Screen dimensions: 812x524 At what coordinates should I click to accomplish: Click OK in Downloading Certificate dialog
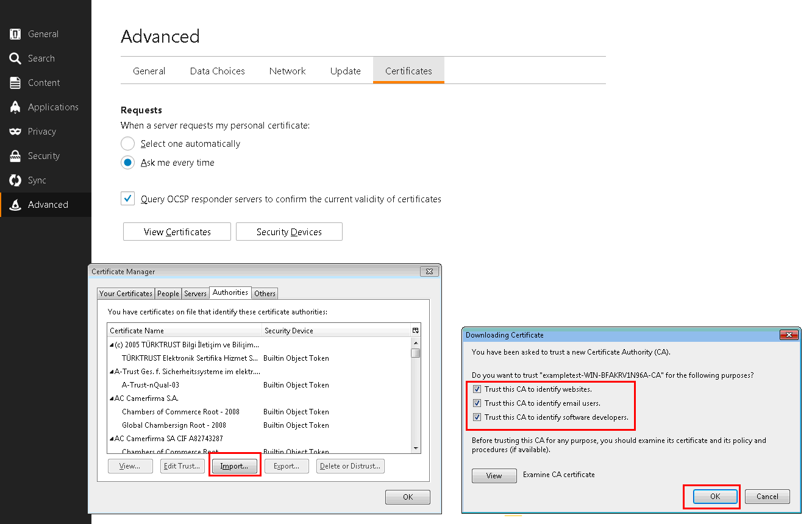715,497
